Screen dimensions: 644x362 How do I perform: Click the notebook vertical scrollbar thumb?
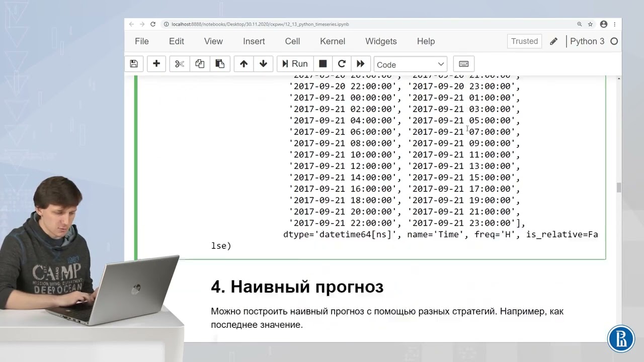619,188
